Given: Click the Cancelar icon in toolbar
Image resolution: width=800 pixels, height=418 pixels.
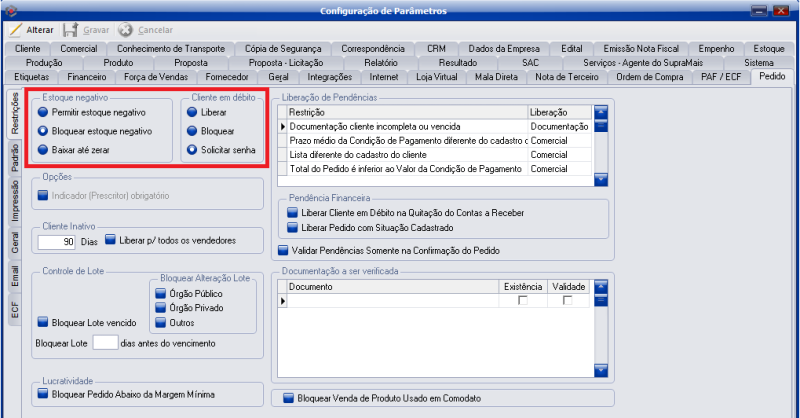Looking at the screenshot, I should click(x=125, y=30).
